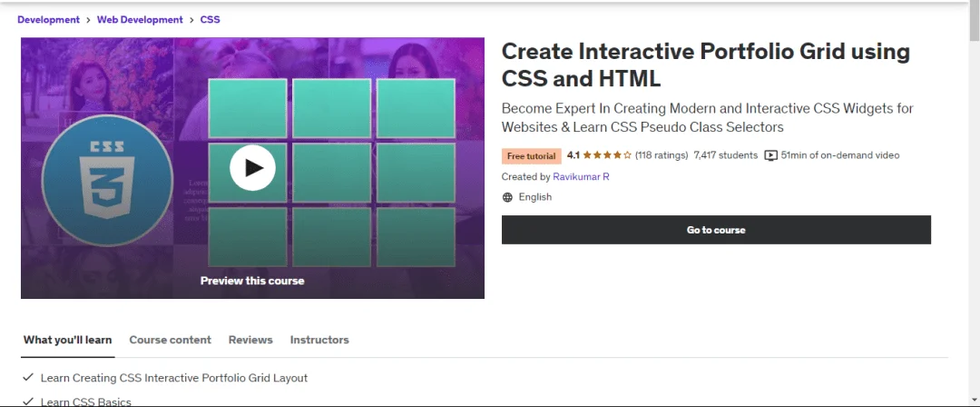
Task: Click the 7,417 students text
Action: [x=726, y=155]
